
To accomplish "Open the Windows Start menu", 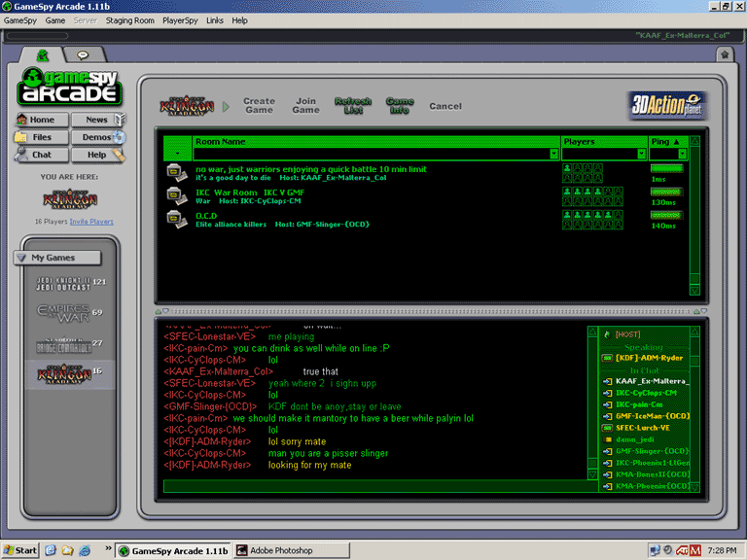I will coord(20,550).
